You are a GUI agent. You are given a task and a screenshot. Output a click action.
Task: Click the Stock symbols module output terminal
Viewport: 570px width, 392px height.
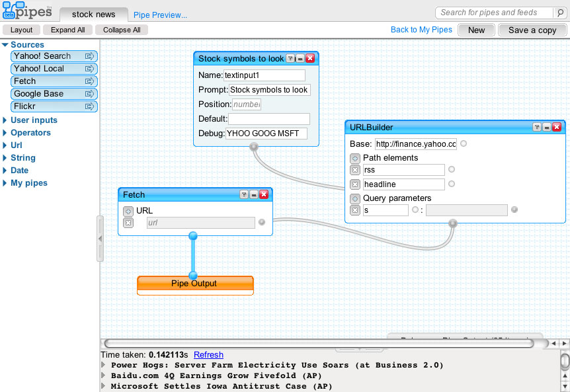(254, 146)
